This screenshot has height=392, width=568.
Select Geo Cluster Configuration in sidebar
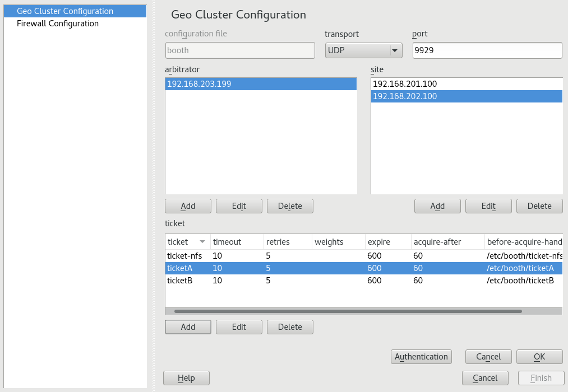click(x=65, y=11)
